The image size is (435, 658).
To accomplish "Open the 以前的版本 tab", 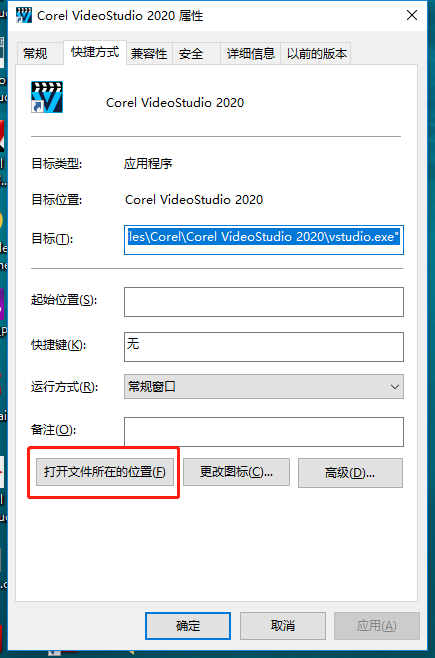I will coord(317,54).
